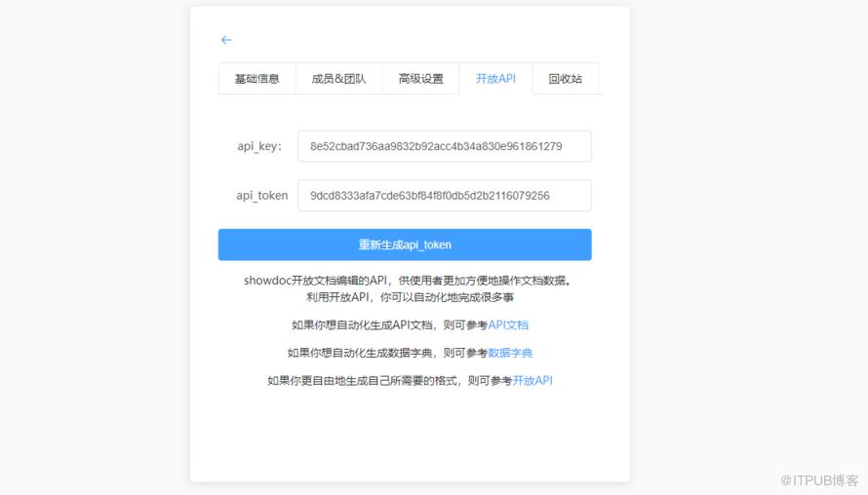868x495 pixels.
Task: Click the blue back arrow icon
Action: [226, 40]
